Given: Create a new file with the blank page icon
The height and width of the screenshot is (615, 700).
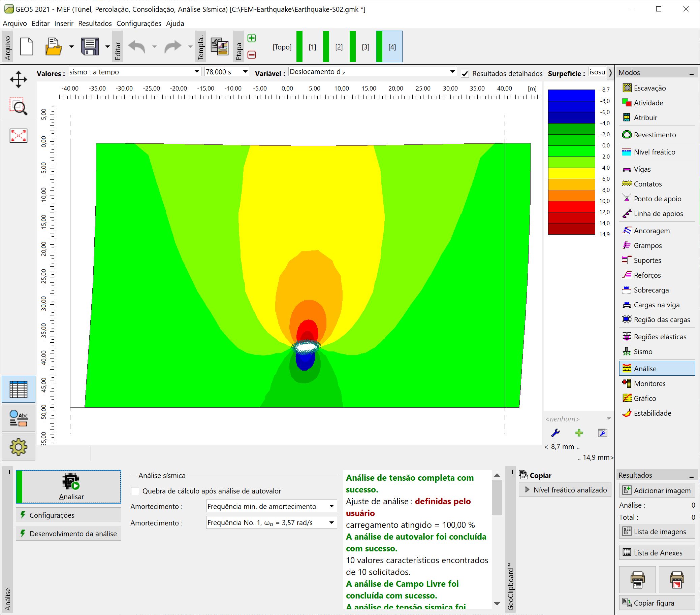Looking at the screenshot, I should tap(27, 46).
